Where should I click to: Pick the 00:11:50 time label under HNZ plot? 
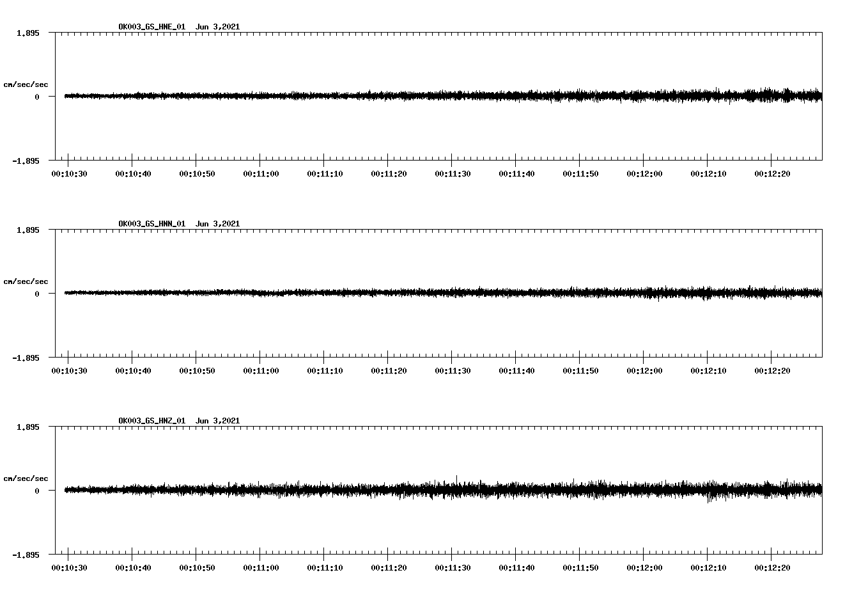(580, 568)
